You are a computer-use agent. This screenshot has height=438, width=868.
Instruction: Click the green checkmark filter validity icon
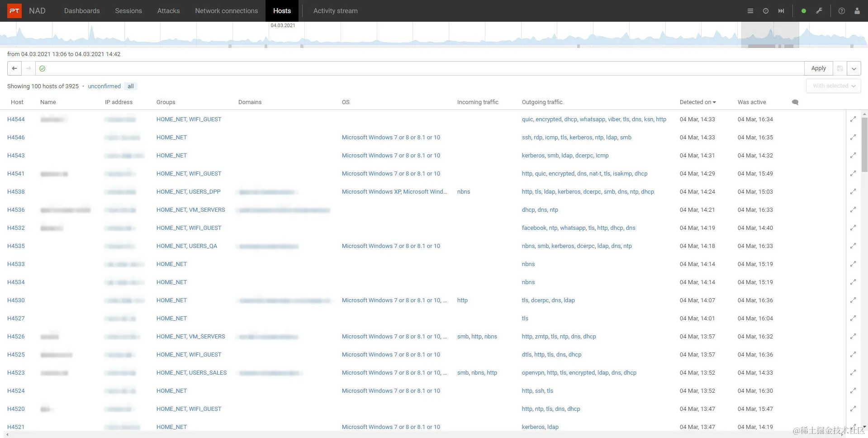43,68
